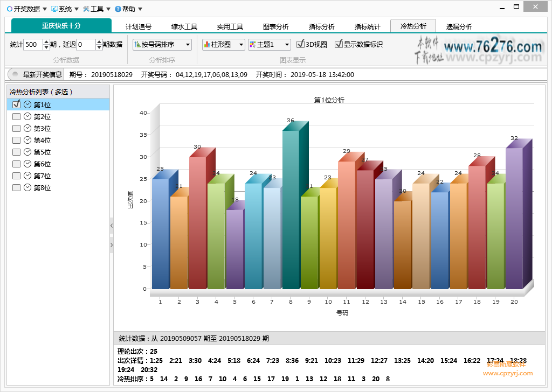Click the tallest teal bar for number 8
This screenshot has width=552, height=392.
tap(291, 209)
